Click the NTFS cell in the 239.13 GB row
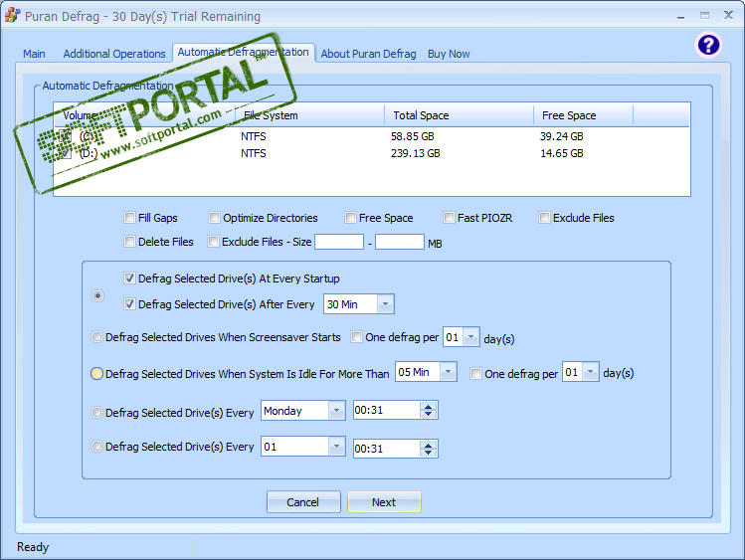Image resolution: width=745 pixels, height=560 pixels. 254,153
